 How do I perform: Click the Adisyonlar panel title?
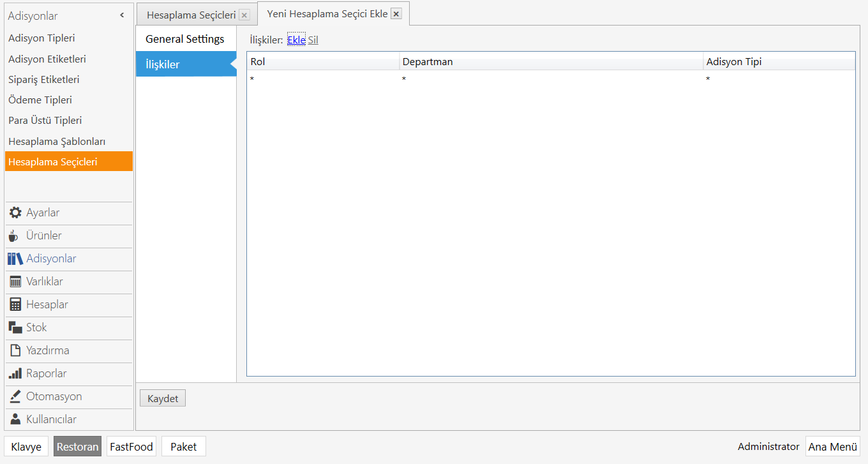pos(33,15)
